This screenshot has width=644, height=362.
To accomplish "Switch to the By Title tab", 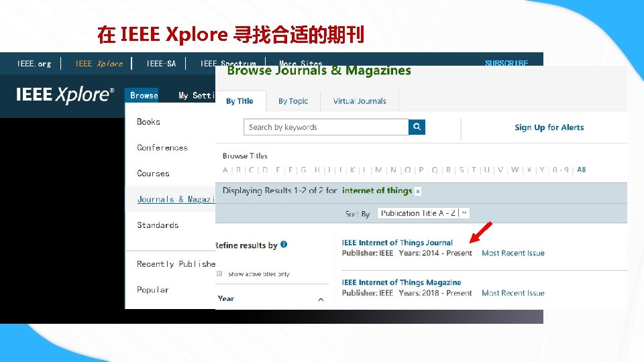I will 240,101.
